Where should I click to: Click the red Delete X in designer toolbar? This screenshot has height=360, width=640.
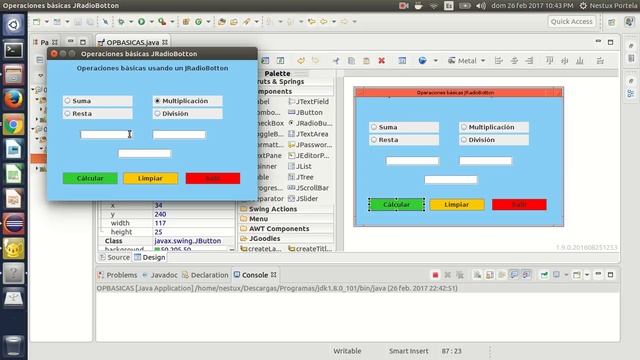[381, 61]
